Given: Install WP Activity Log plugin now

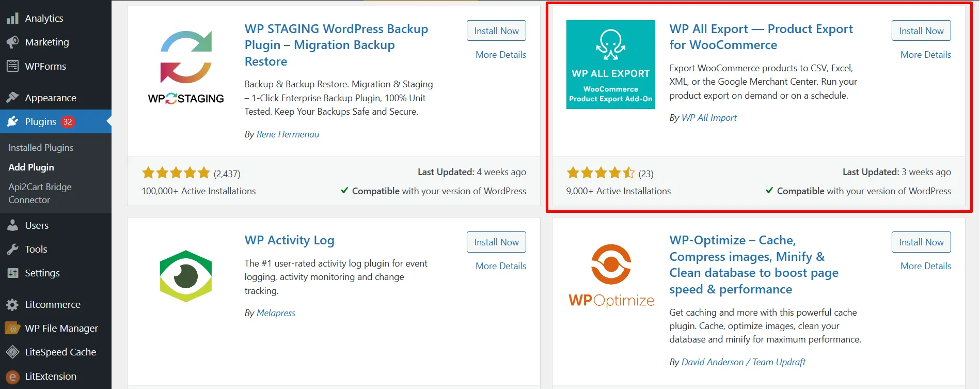Looking at the screenshot, I should [496, 242].
